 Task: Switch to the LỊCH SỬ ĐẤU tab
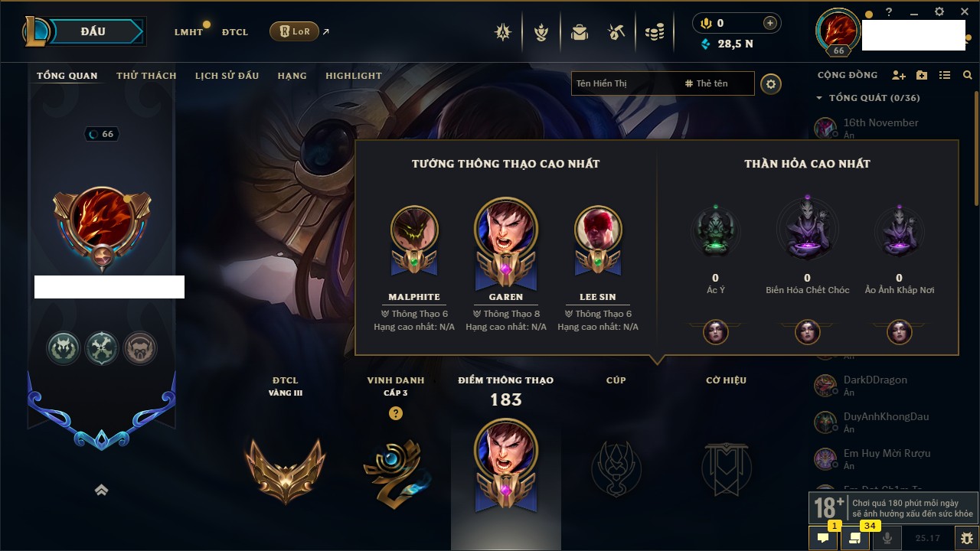pyautogui.click(x=227, y=76)
